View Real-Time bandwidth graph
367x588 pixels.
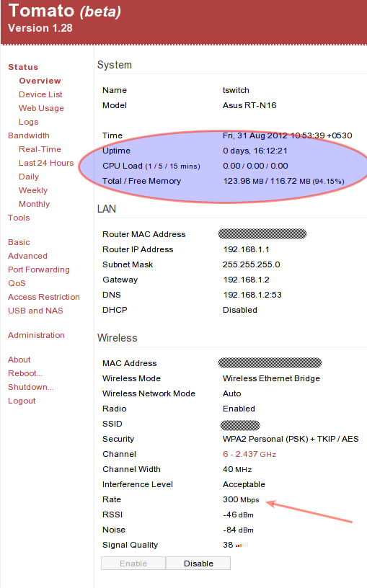40,149
